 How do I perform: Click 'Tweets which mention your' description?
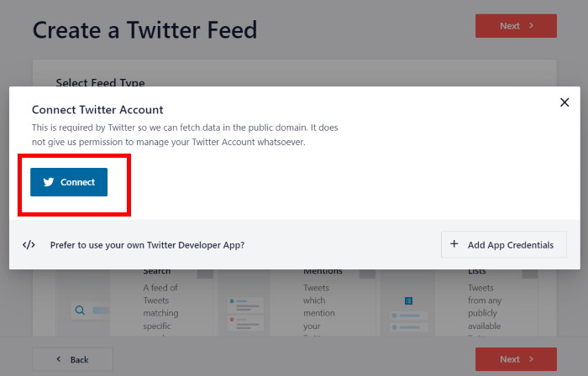point(319,306)
